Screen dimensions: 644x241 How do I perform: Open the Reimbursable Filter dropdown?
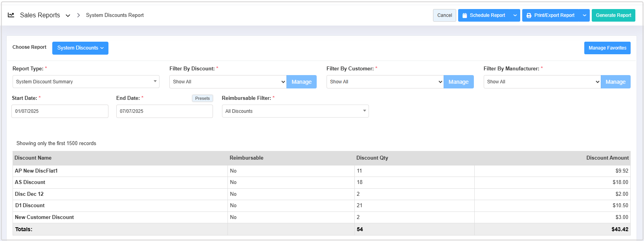(x=295, y=111)
